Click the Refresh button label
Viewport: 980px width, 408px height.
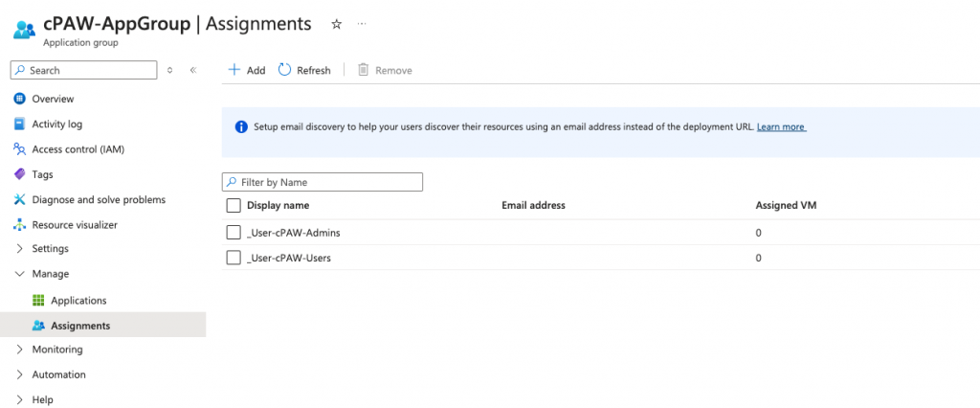coord(314,71)
